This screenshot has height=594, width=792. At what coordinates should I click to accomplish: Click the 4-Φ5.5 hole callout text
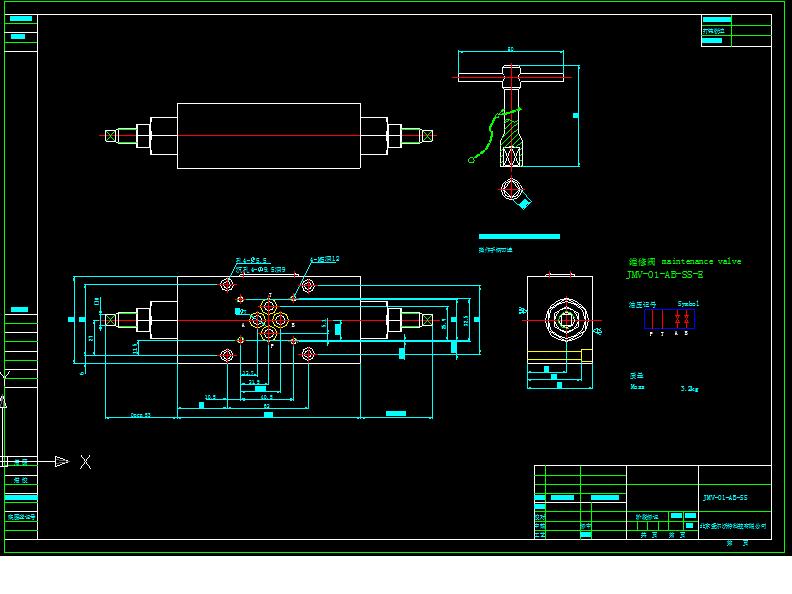252,261
